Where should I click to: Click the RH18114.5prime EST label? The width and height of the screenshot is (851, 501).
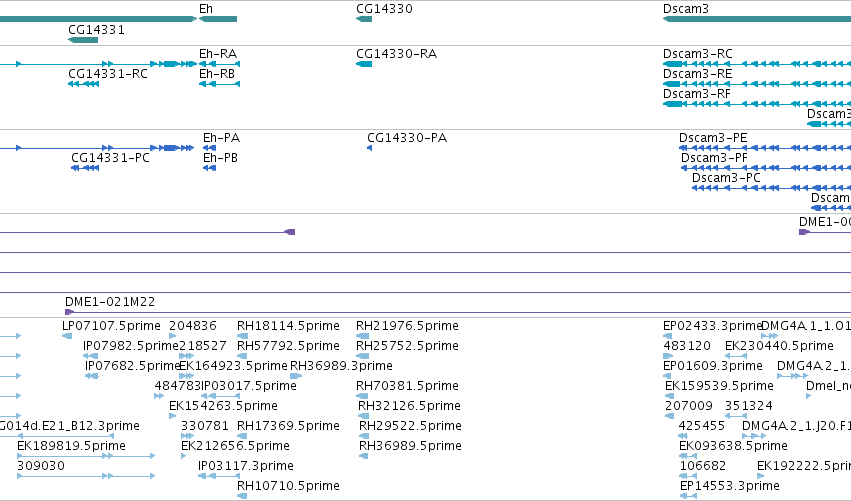(x=288, y=326)
